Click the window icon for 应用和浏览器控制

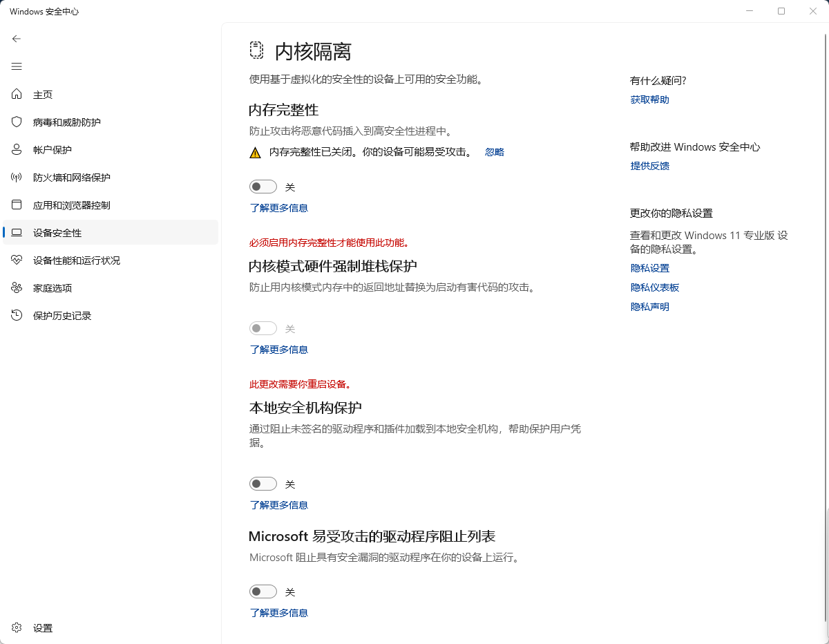[x=17, y=205]
